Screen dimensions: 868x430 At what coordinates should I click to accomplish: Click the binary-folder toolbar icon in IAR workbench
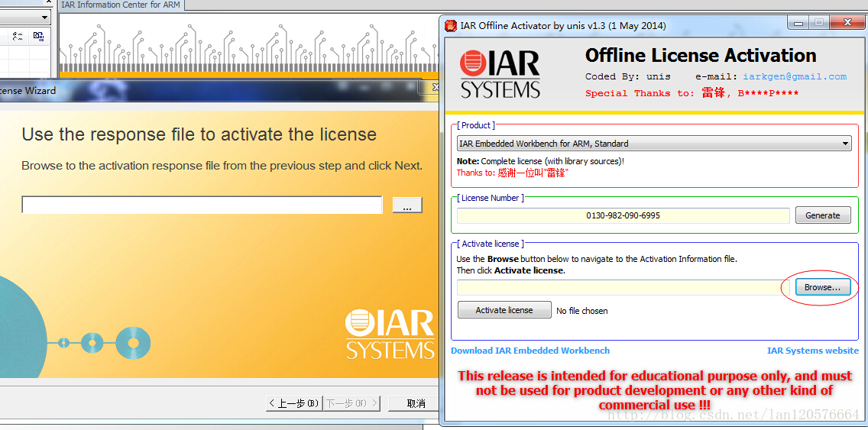(x=38, y=37)
